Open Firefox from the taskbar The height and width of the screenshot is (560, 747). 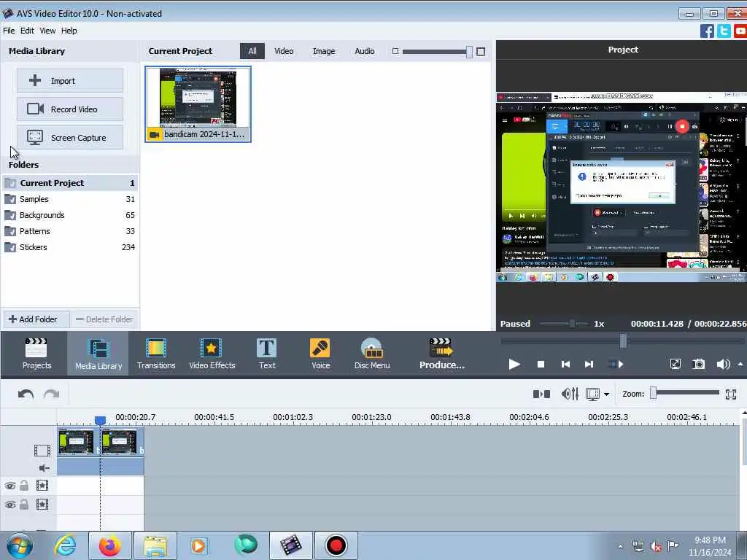tap(109, 545)
